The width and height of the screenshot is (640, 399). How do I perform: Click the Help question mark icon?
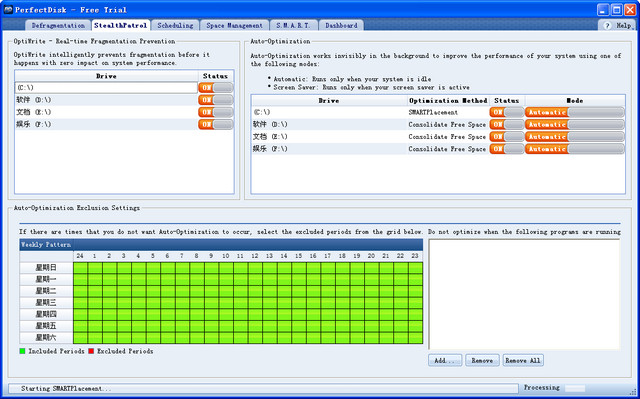tap(607, 25)
